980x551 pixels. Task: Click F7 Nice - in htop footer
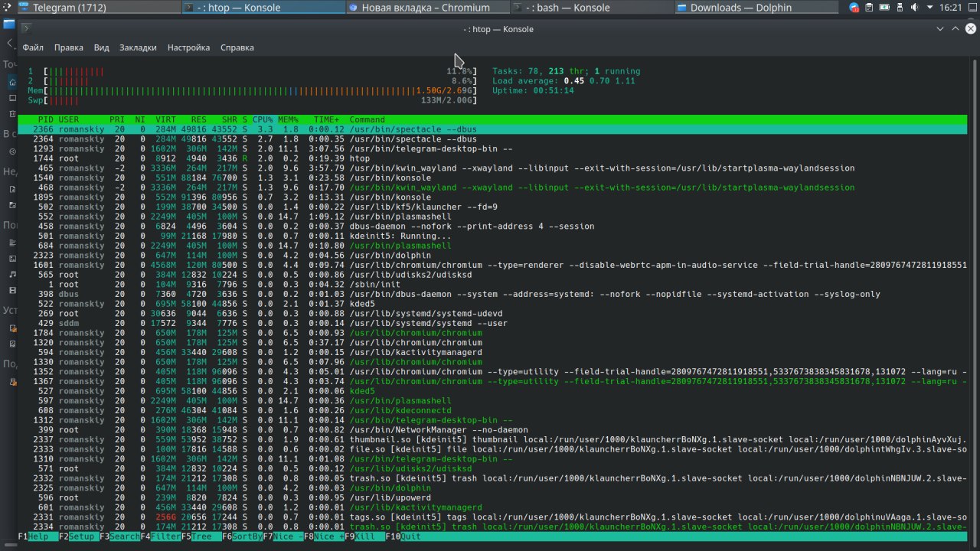[x=283, y=536]
